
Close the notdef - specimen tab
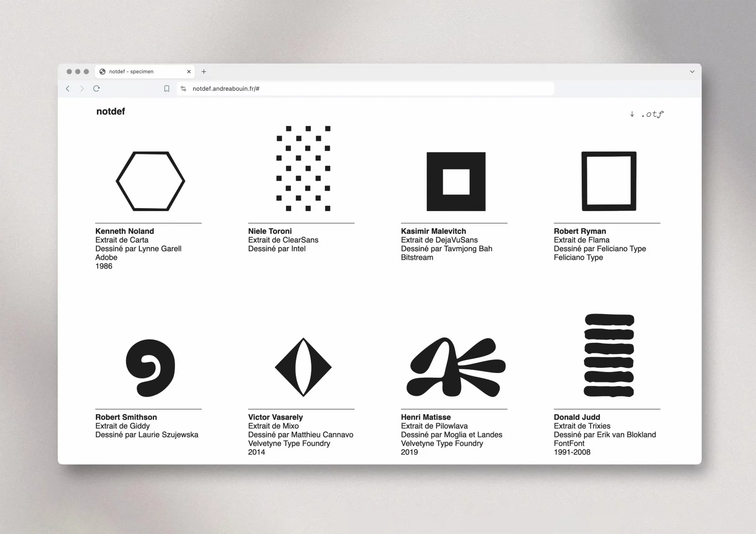189,72
